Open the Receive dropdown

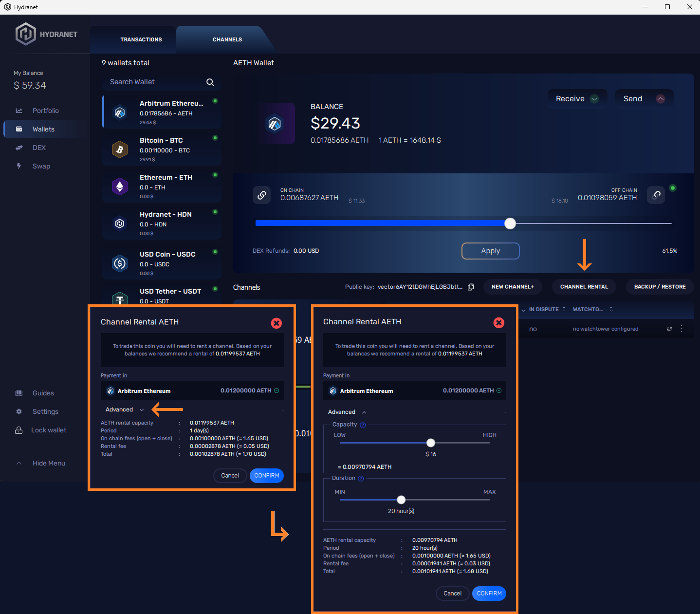(577, 99)
